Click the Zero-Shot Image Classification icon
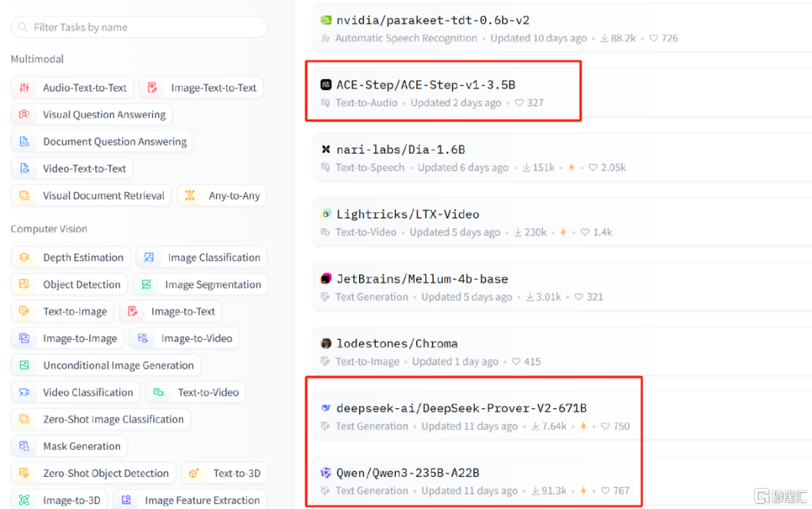This screenshot has width=812, height=509. point(25,419)
